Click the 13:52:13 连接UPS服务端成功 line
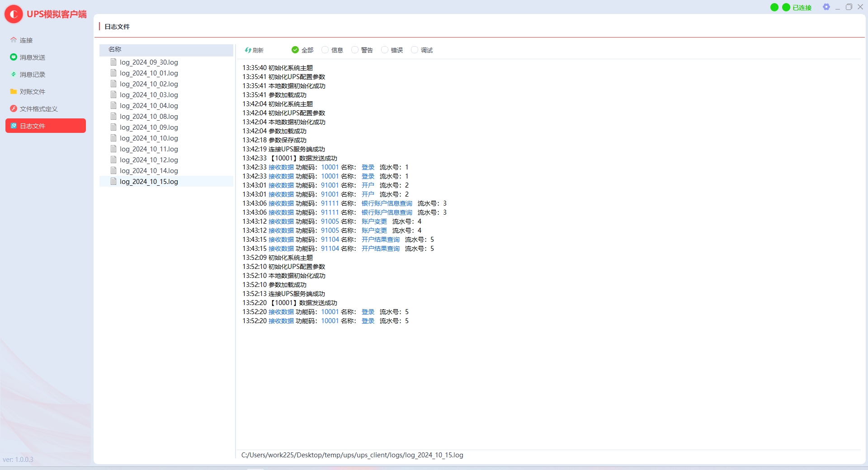Image resolution: width=868 pixels, height=470 pixels. (x=283, y=294)
